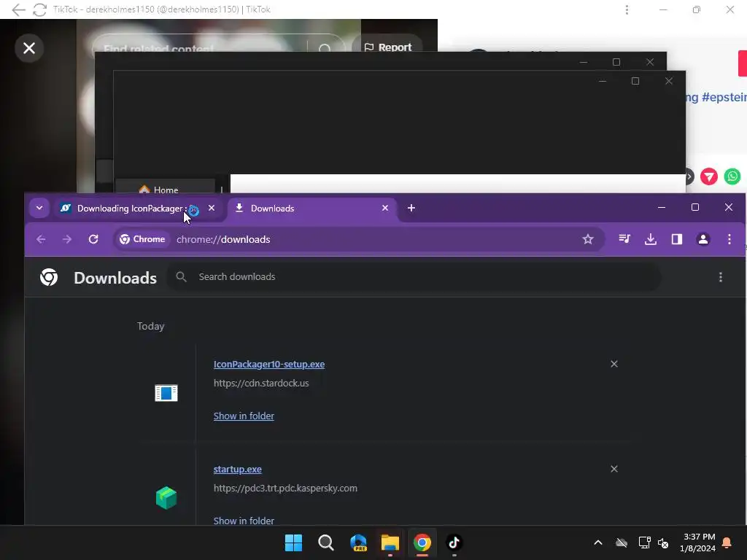Image resolution: width=747 pixels, height=560 pixels.
Task: Click https://cdn.stardock.us source text
Action: click(261, 384)
